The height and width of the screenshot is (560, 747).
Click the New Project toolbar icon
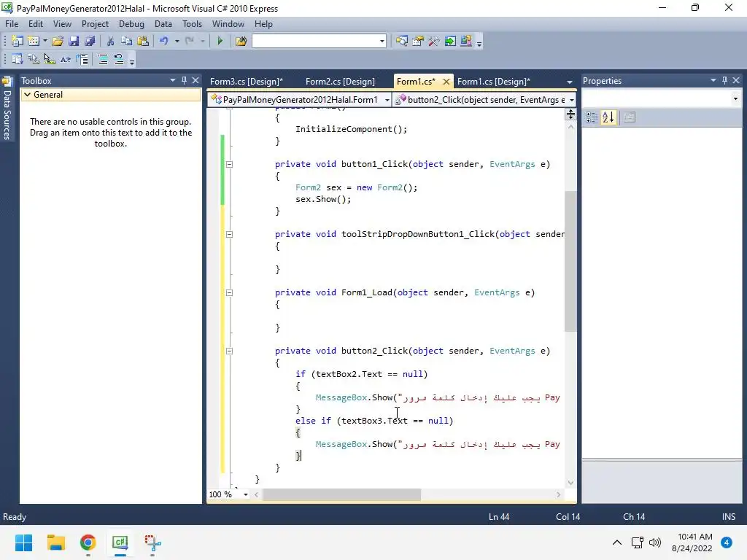pos(18,42)
